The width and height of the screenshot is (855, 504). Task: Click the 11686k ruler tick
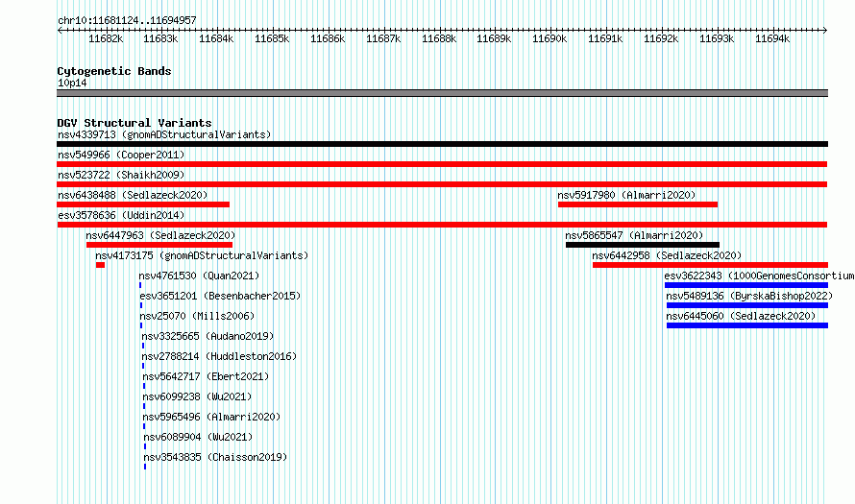[x=328, y=38]
